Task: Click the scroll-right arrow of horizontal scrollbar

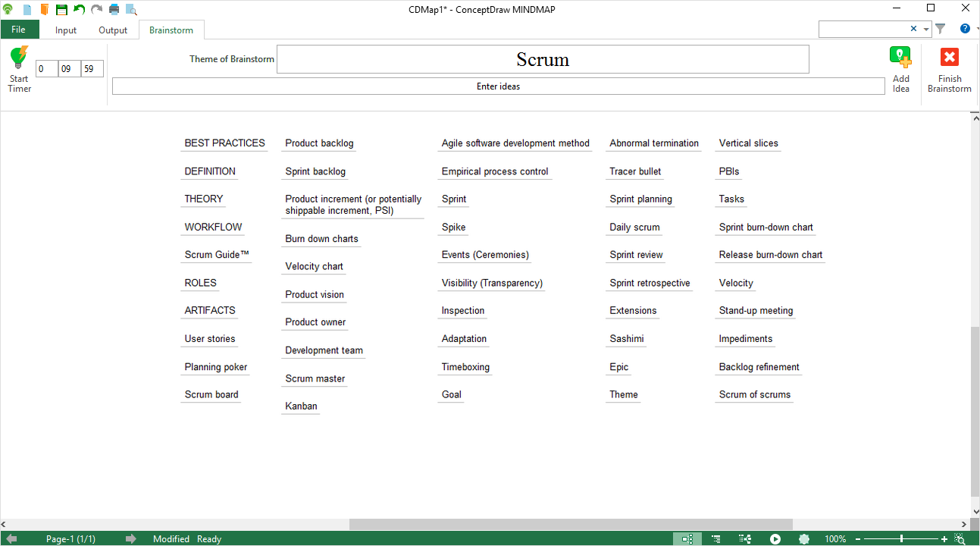Action: click(963, 524)
